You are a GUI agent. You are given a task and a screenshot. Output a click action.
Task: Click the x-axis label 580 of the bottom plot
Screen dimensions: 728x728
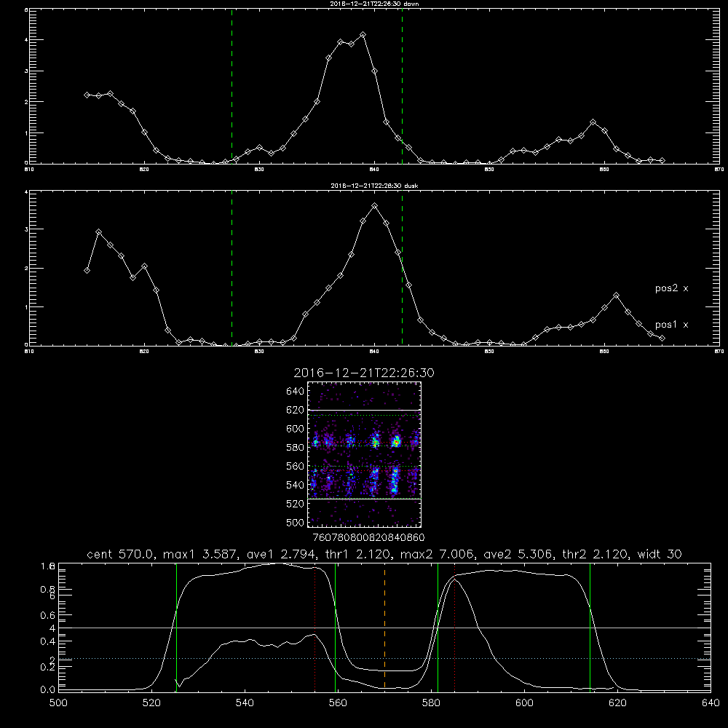tap(431, 703)
